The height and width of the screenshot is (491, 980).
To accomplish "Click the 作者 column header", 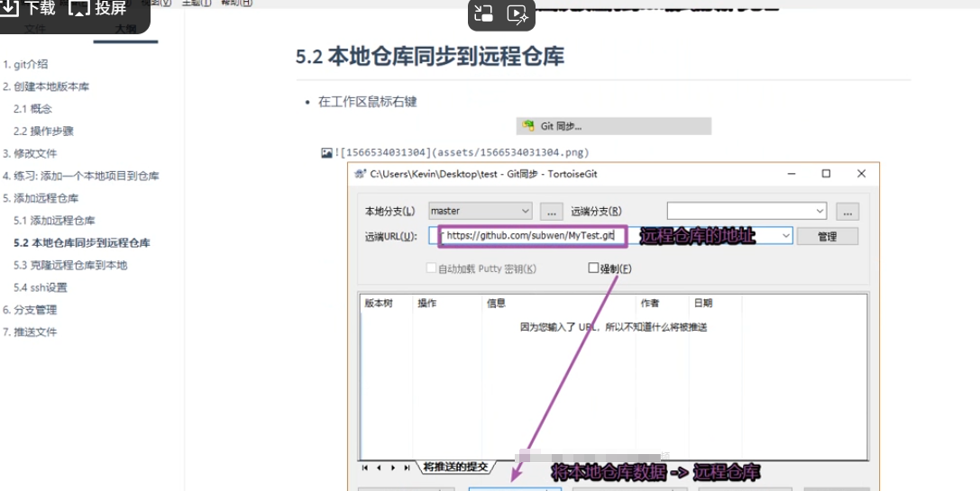I will (650, 303).
